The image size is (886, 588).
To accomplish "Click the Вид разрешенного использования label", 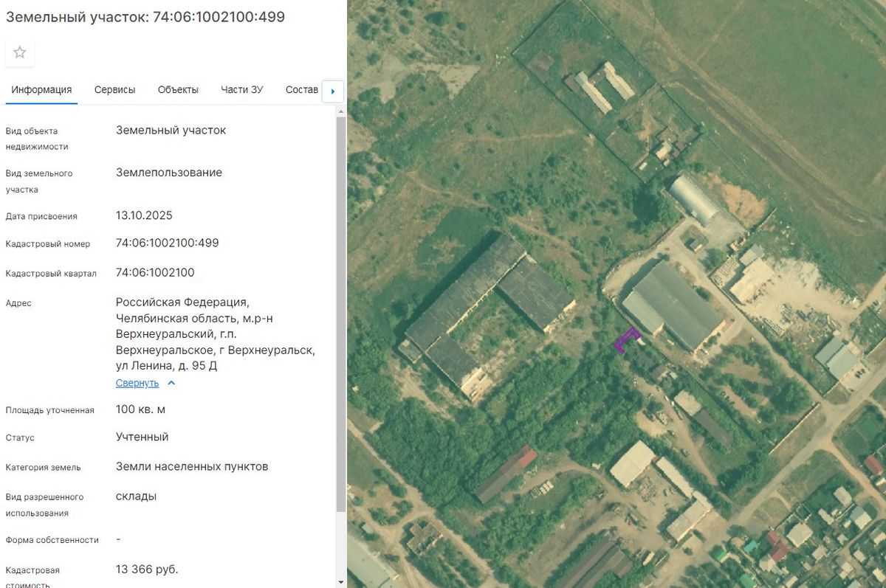I will coord(45,505).
